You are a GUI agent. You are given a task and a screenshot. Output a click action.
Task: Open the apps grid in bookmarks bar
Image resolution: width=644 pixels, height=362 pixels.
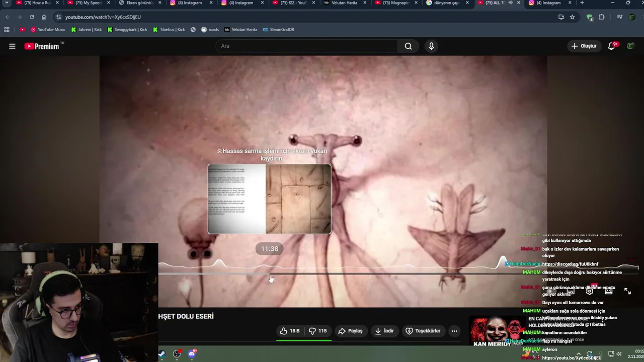pos(7,30)
